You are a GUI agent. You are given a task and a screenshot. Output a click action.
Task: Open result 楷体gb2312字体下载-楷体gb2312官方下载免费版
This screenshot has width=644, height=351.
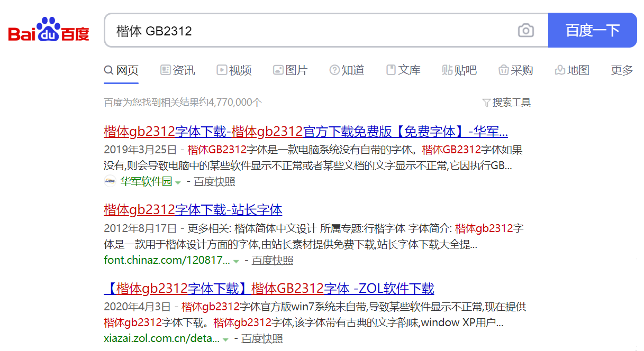306,131
